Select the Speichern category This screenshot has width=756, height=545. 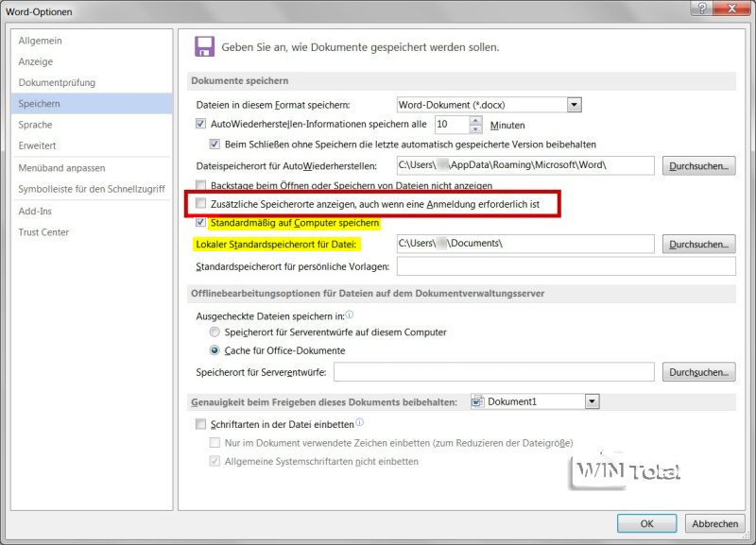[92, 104]
